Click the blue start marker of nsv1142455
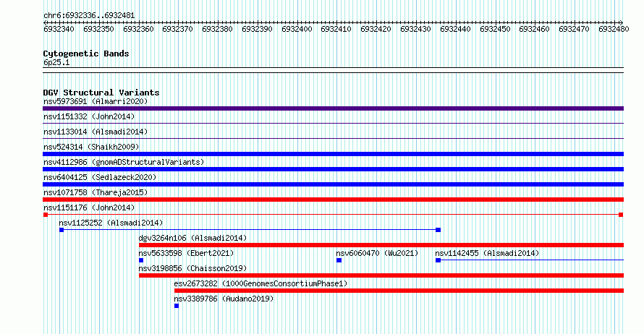This screenshot has width=644, height=334. [x=438, y=260]
